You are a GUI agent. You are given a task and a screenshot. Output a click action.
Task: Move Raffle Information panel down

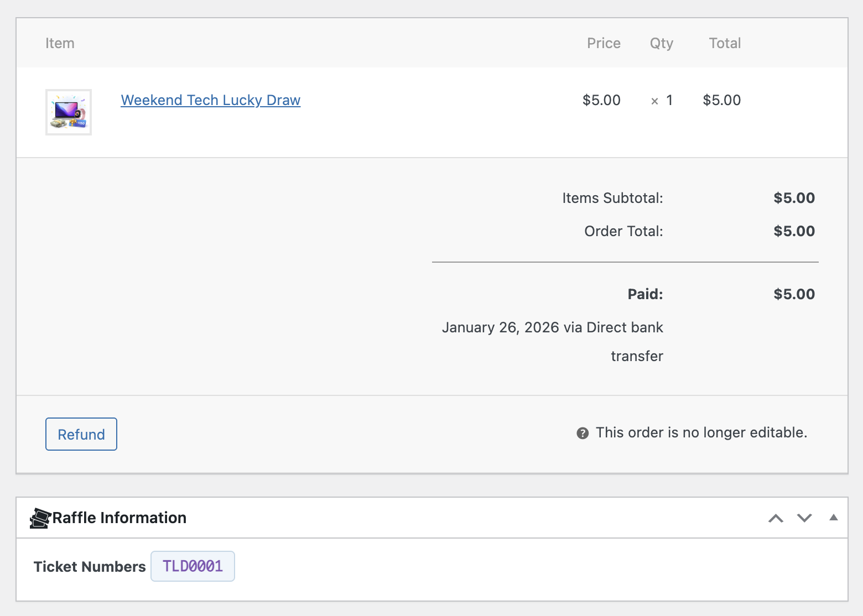coord(804,518)
